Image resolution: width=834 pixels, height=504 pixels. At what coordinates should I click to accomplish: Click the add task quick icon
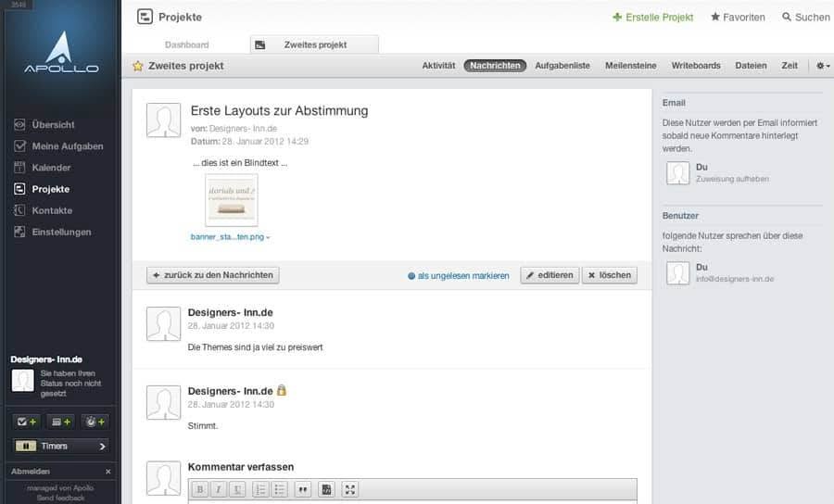click(26, 422)
